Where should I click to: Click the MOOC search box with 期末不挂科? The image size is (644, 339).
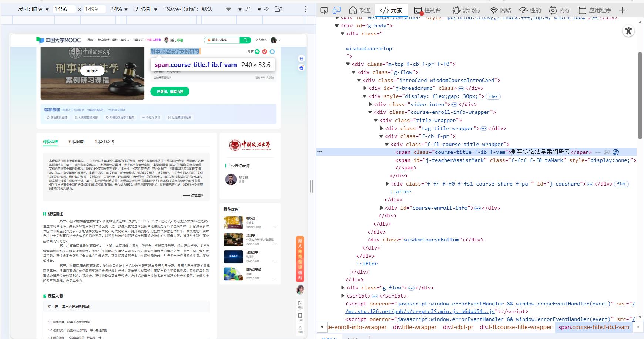click(222, 40)
